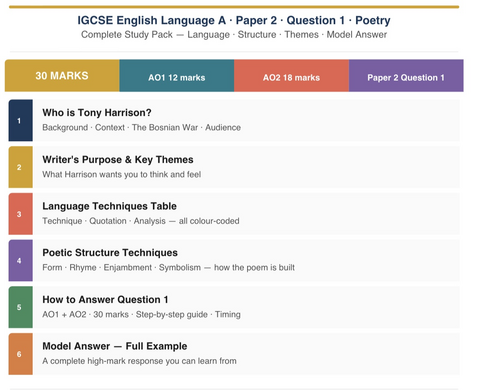This screenshot has width=500, height=390.
Task: Click the 'Background · Context · The Bosnian War · Audience' subtitle
Action: pyautogui.click(x=141, y=128)
